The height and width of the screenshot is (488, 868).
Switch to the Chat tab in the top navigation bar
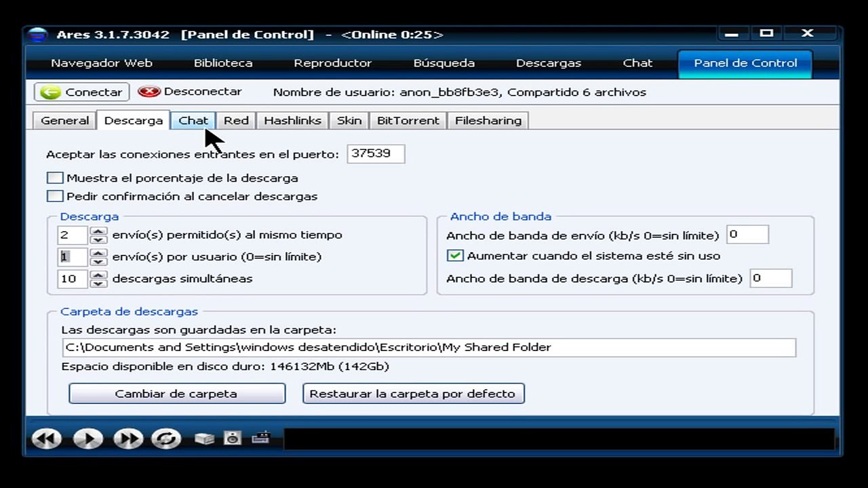click(637, 63)
